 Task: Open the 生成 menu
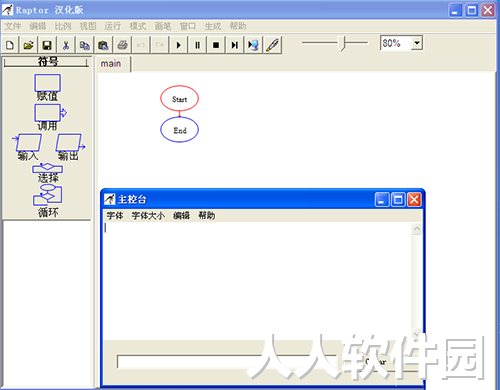click(x=213, y=26)
